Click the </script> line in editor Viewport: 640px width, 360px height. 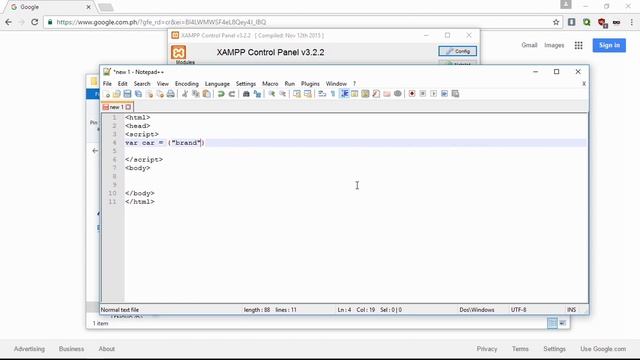click(x=144, y=160)
